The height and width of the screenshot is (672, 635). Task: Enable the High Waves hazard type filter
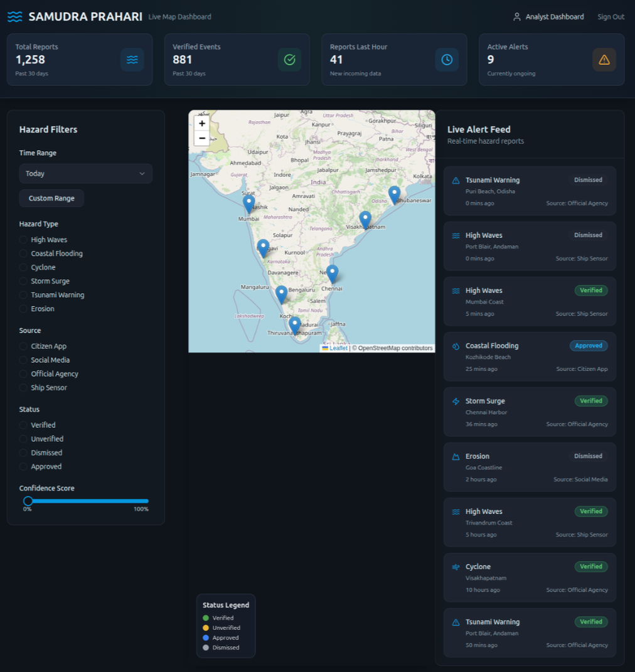click(24, 240)
